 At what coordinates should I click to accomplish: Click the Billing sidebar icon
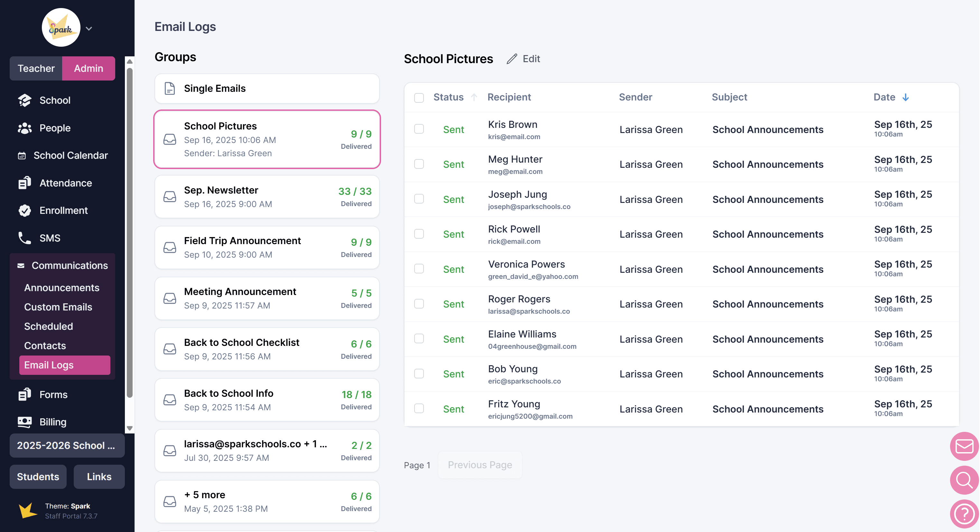(25, 422)
